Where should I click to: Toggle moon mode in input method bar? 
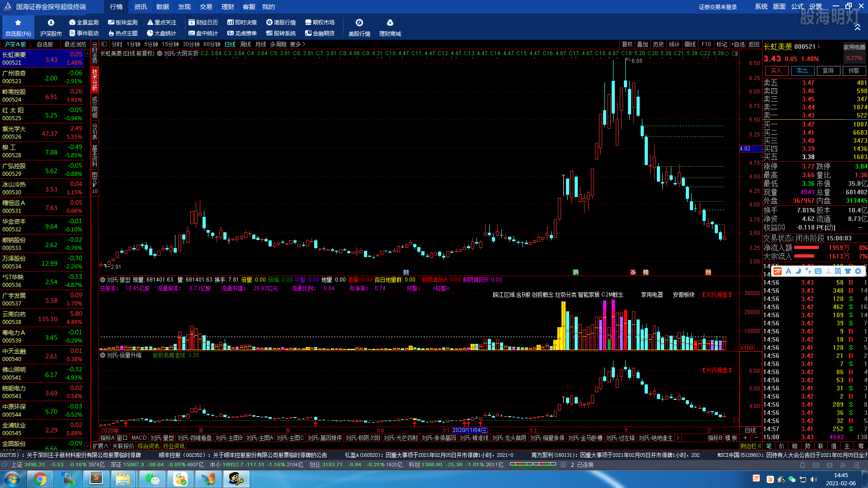pyautogui.click(x=798, y=271)
